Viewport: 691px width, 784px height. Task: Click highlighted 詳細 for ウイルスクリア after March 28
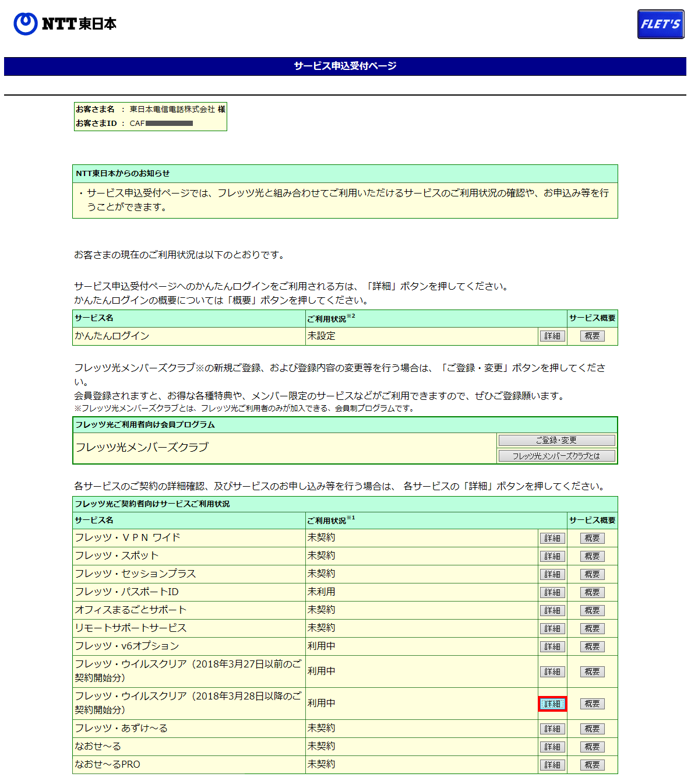552,704
